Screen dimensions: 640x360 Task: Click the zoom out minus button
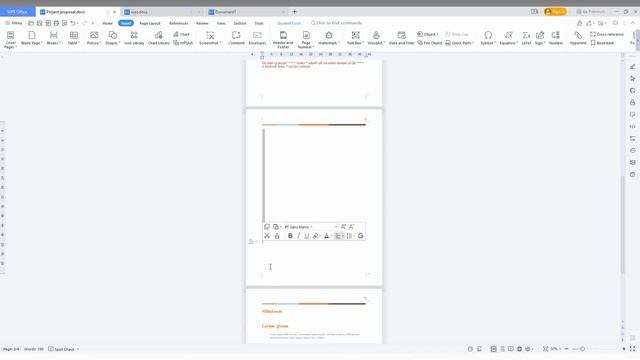click(567, 349)
